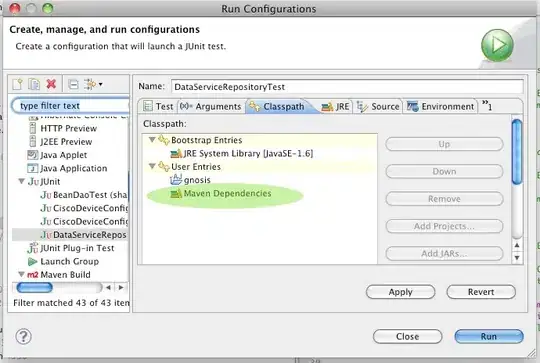This screenshot has height=363, width=540.
Task: Collapse the JUnit tree category
Action: (x=21, y=181)
